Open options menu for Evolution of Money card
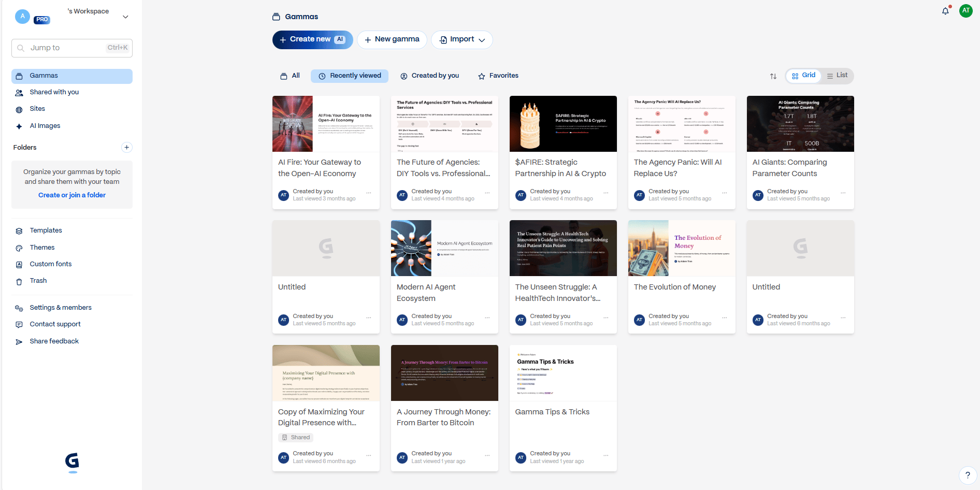The image size is (980, 490). coord(725,318)
